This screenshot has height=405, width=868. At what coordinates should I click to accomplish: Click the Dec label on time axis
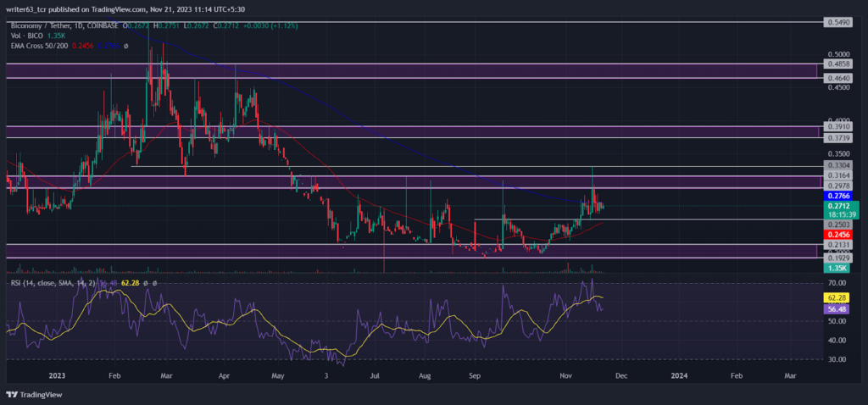(621, 375)
